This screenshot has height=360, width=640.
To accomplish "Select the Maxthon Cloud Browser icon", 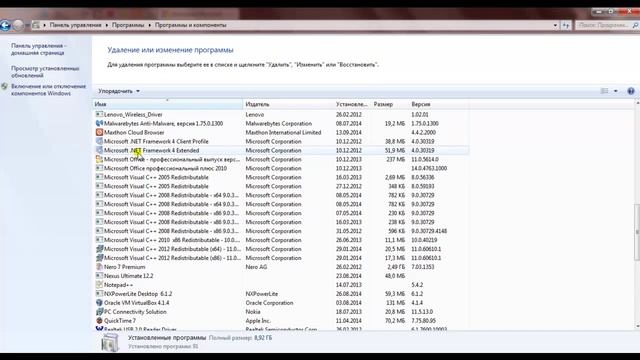I will coord(99,132).
